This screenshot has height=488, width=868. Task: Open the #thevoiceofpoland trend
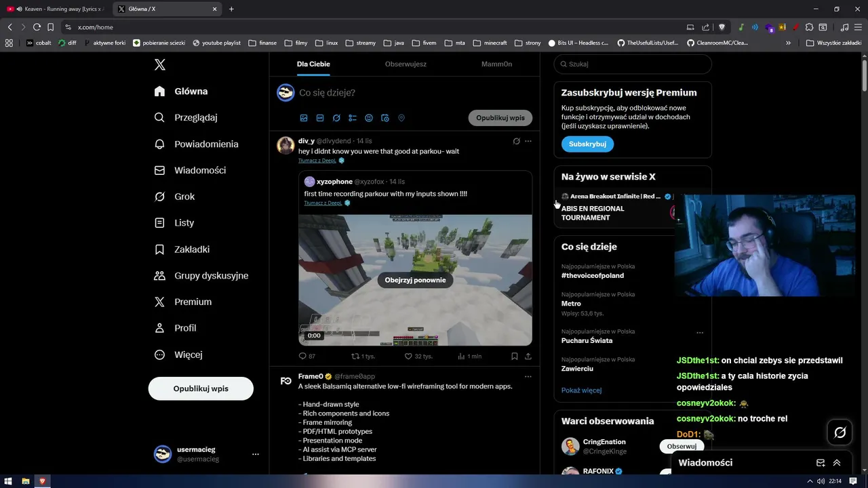click(593, 275)
